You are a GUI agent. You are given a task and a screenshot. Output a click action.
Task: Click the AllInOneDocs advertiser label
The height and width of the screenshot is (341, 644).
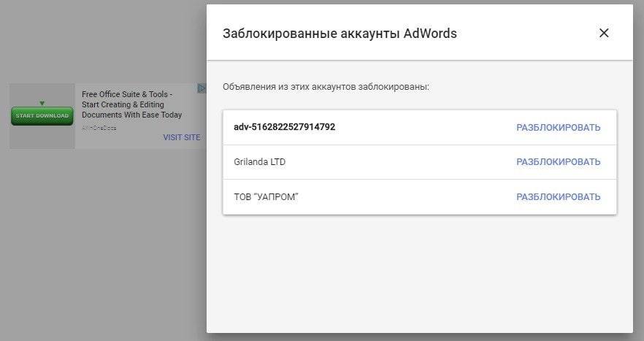[99, 128]
